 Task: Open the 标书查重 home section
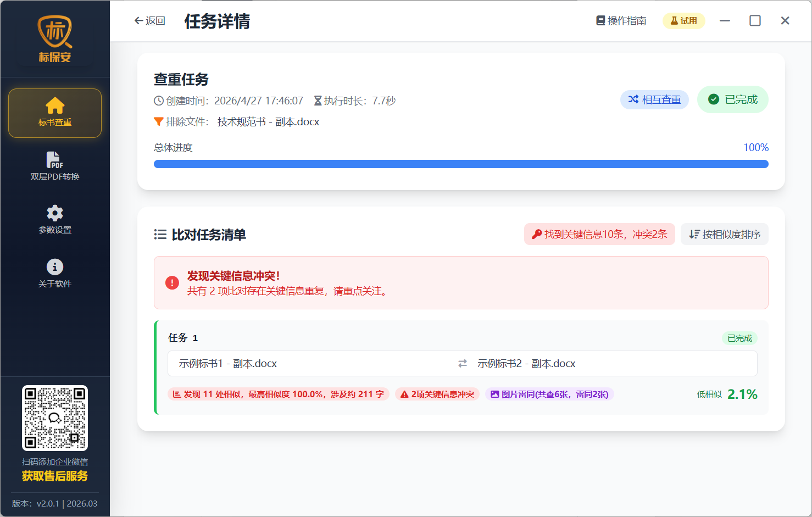point(55,113)
